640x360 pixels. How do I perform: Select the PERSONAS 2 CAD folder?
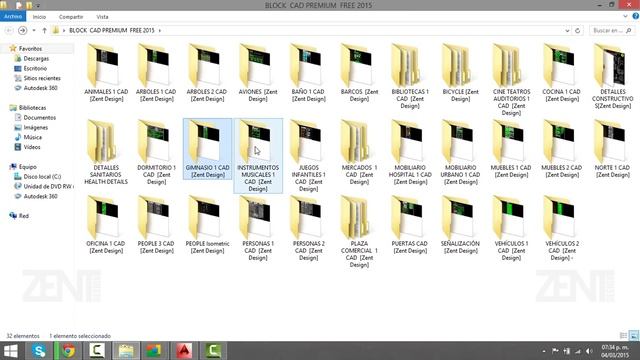(309, 228)
